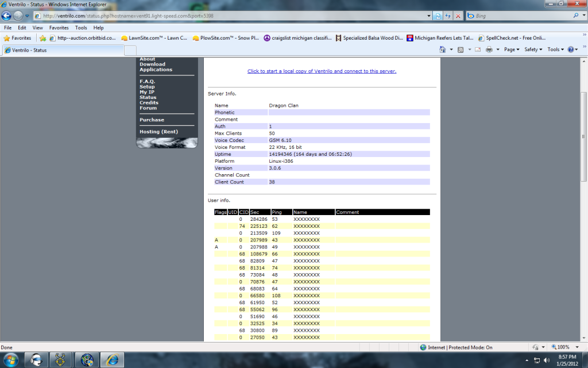Click the red Stop loading icon
The width and height of the screenshot is (588, 368).
click(x=458, y=16)
